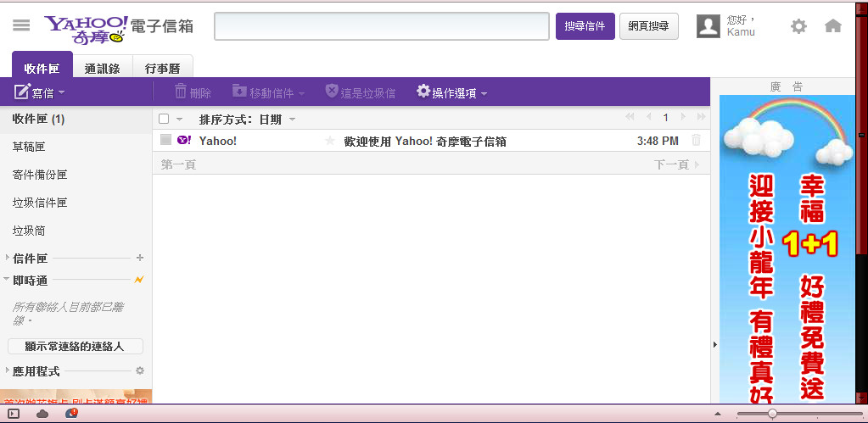Open the 操作選項 dropdown arrow
868x423 pixels.
pyautogui.click(x=484, y=93)
